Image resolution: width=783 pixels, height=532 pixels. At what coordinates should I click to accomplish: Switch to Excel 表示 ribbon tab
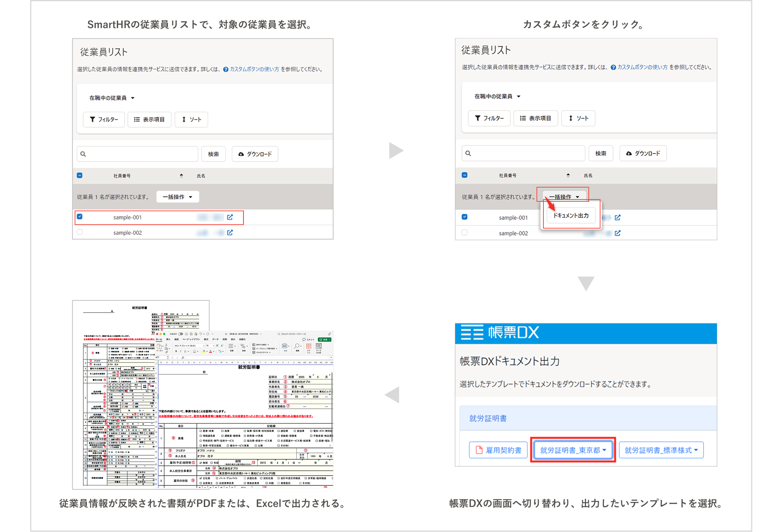point(233,340)
